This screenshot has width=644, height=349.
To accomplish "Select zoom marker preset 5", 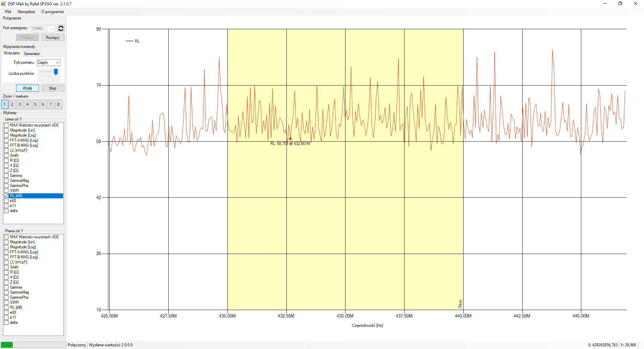I will point(35,104).
